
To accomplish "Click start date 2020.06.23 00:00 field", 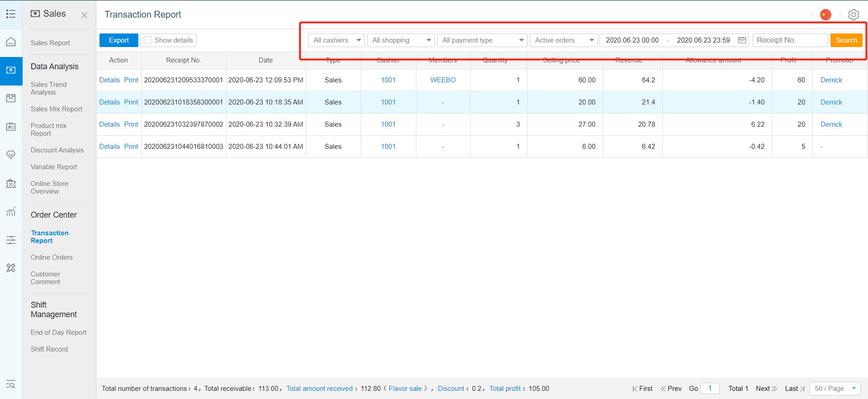I will click(632, 40).
